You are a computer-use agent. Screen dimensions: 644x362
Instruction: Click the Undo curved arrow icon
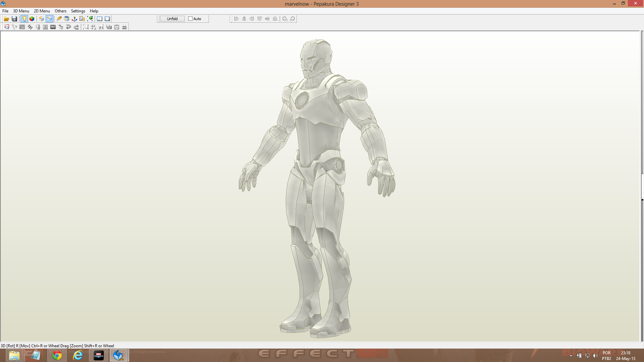click(x=68, y=27)
